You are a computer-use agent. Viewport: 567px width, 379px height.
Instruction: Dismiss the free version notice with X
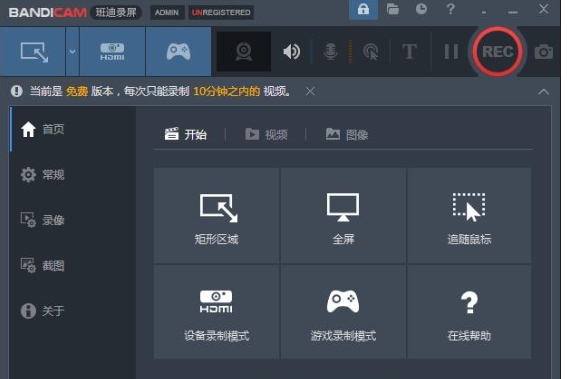(x=310, y=91)
